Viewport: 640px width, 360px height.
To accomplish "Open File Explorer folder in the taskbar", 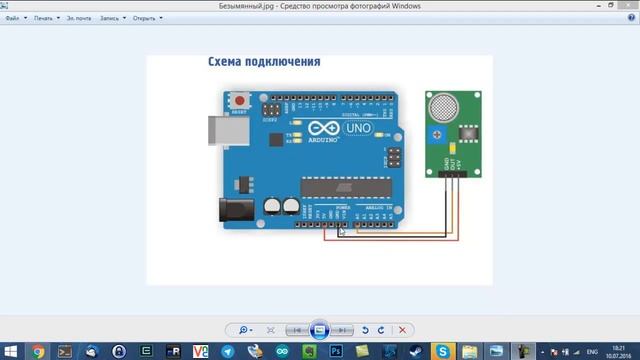I will [470, 351].
